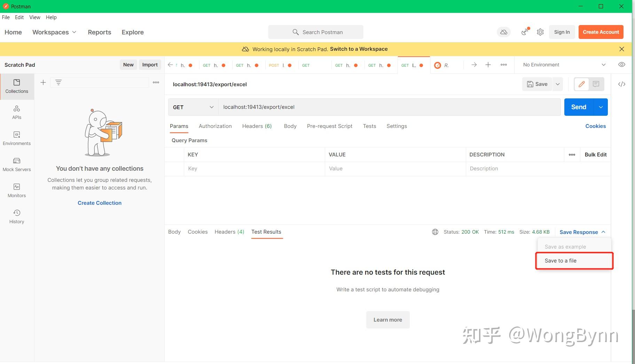Viewport: 635px width, 364px height.
Task: Open the satellite capture requests icon
Action: click(x=525, y=32)
